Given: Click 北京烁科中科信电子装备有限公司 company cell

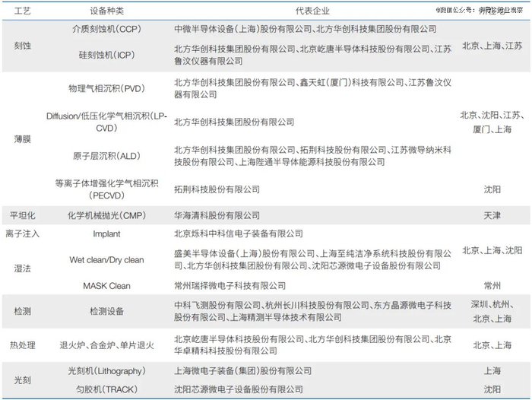Looking at the screenshot, I should (x=238, y=233).
